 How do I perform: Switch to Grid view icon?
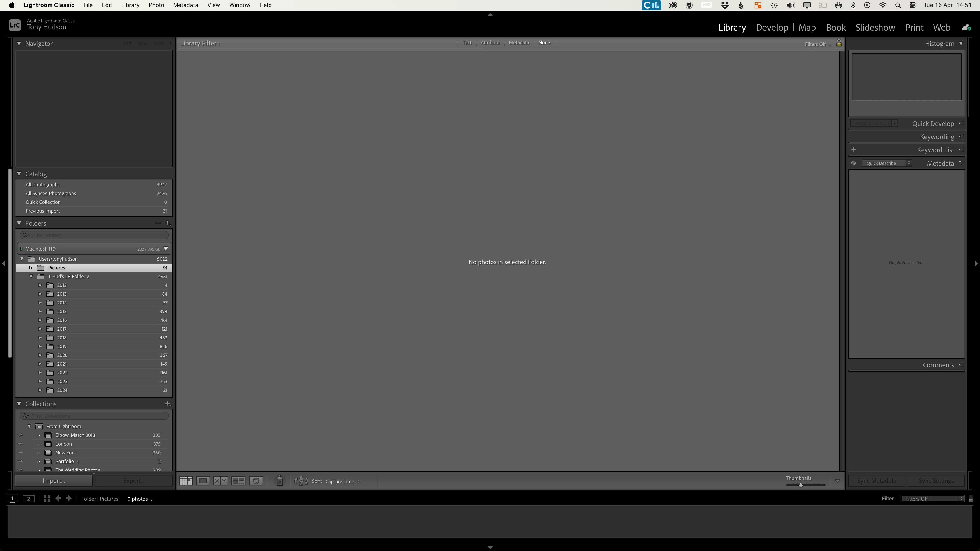(x=186, y=481)
